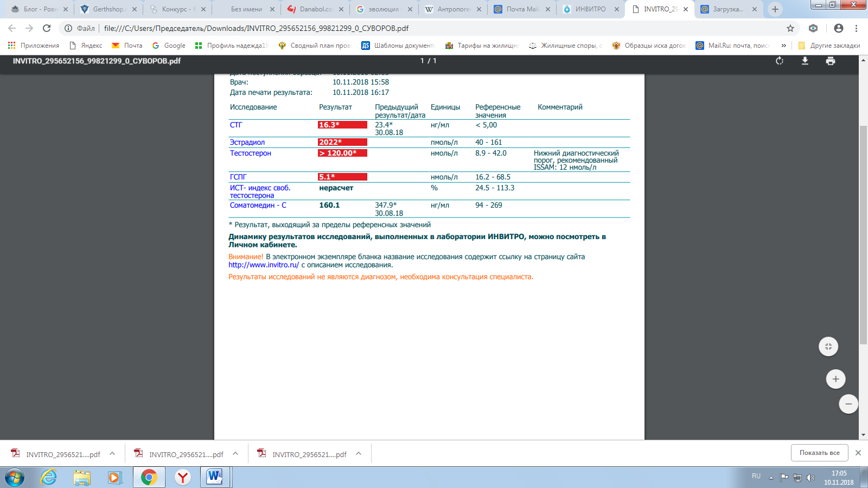The width and height of the screenshot is (868, 488).
Task: Rotate the PDF document
Action: tap(780, 61)
